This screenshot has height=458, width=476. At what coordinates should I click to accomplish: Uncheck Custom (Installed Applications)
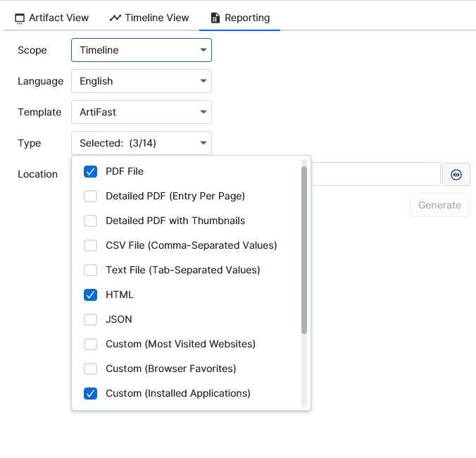pos(91,393)
